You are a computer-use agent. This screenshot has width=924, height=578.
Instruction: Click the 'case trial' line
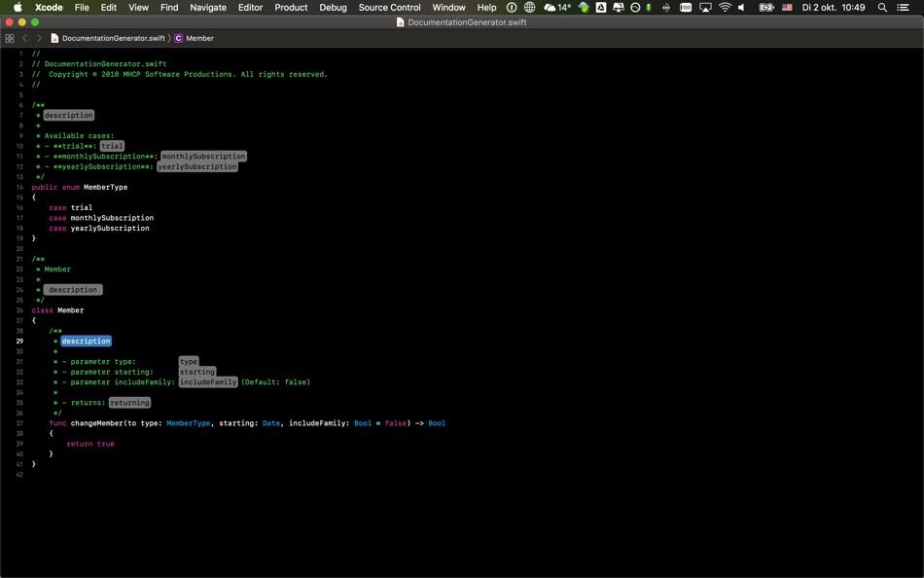[71, 207]
